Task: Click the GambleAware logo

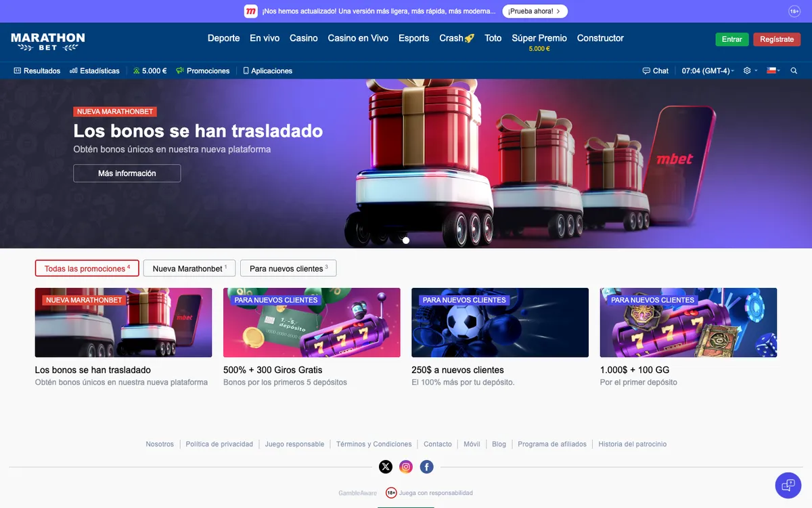Action: click(358, 493)
